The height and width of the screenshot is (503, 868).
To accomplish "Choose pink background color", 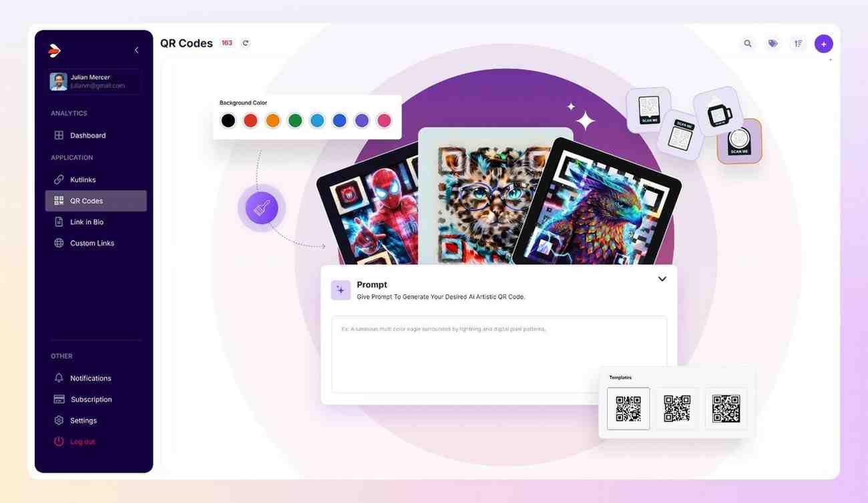I will coord(384,121).
